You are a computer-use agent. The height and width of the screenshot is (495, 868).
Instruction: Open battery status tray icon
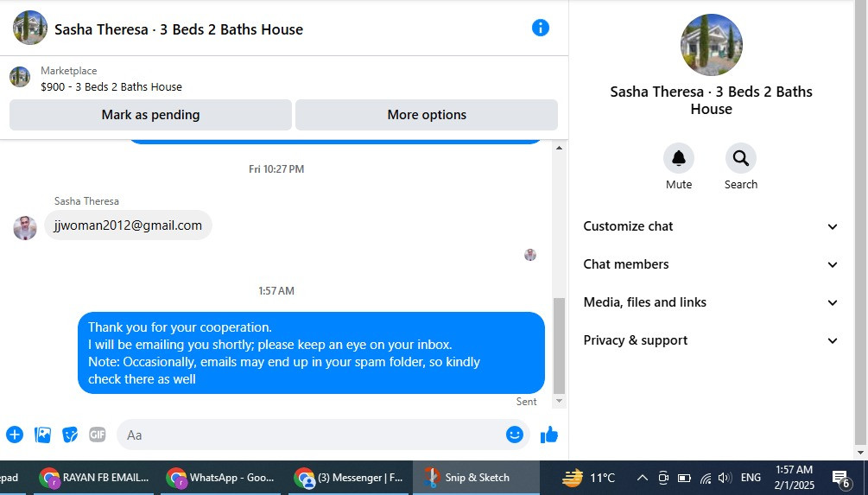click(684, 477)
